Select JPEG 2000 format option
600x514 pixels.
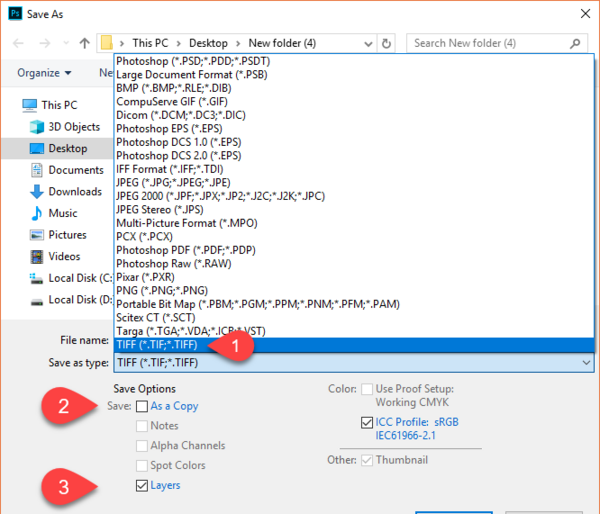click(354, 196)
